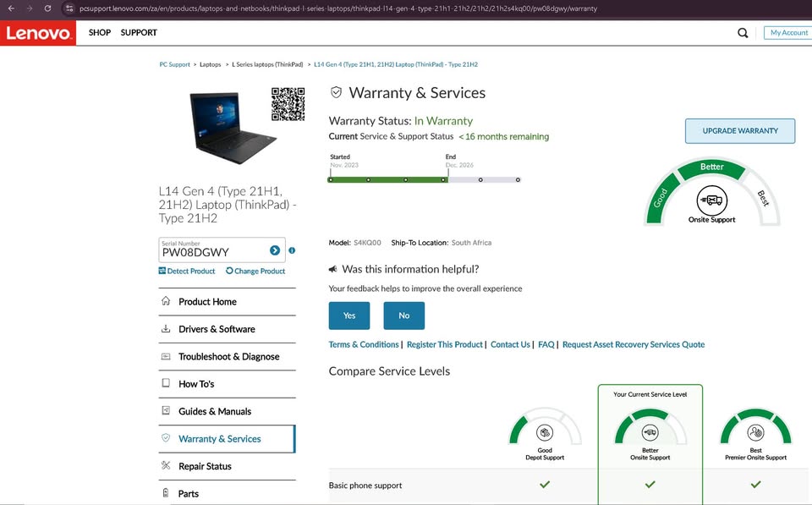
Task: Click the QR code image
Action: point(288,104)
